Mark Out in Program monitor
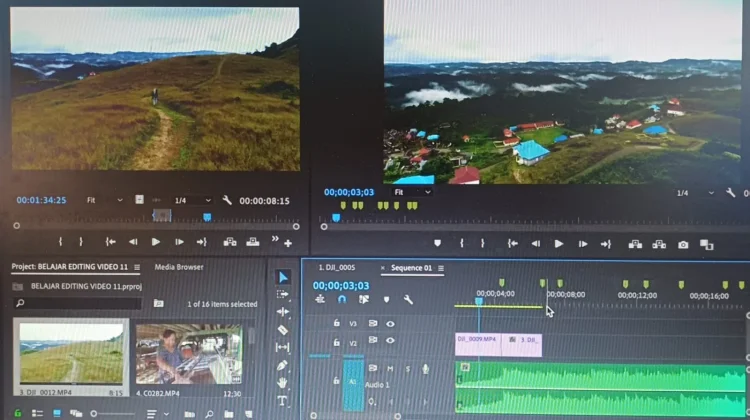 pos(482,243)
